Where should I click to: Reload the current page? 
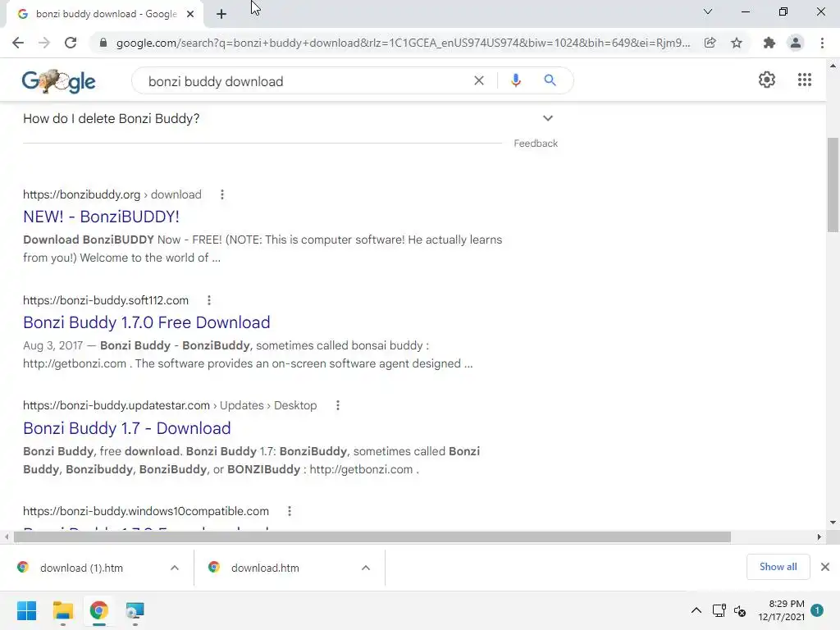[x=71, y=43]
